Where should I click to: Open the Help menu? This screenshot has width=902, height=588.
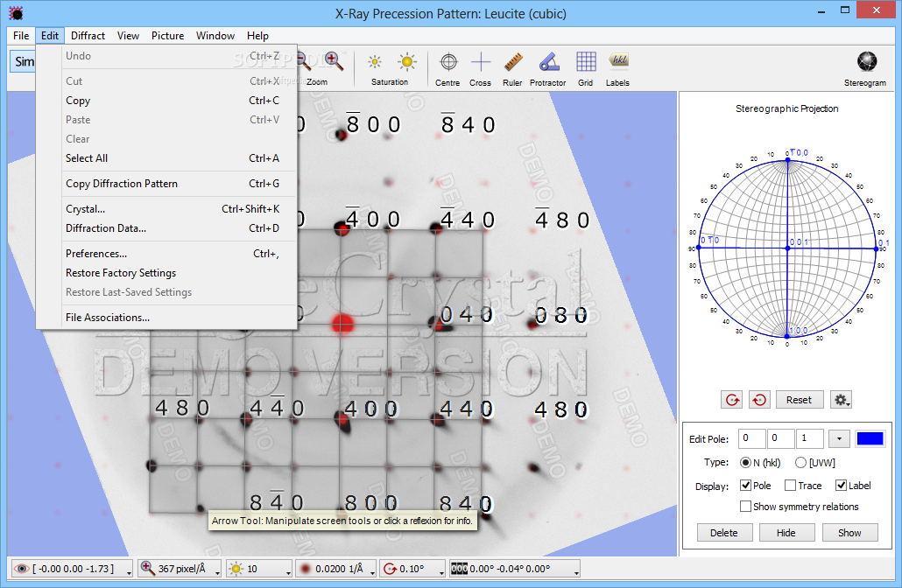tap(257, 36)
